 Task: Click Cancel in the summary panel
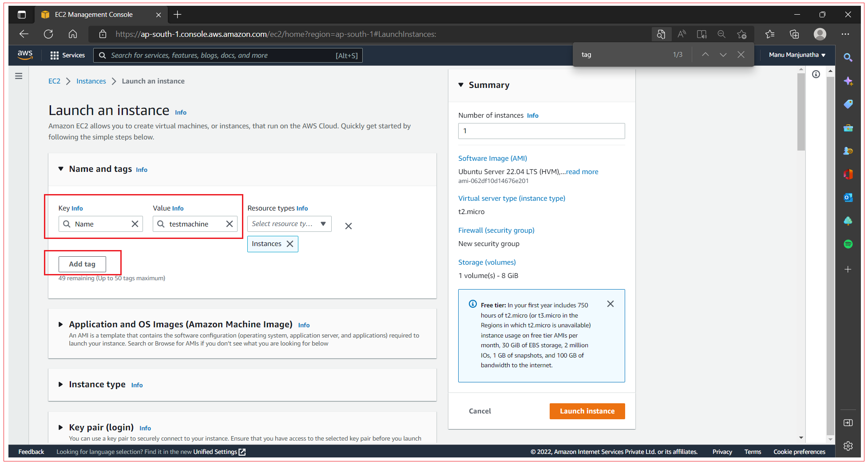[x=480, y=411]
